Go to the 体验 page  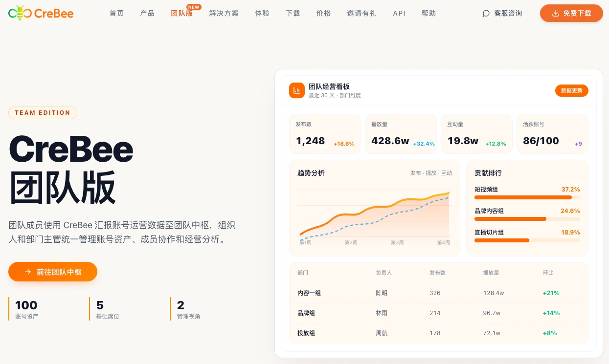coord(262,14)
